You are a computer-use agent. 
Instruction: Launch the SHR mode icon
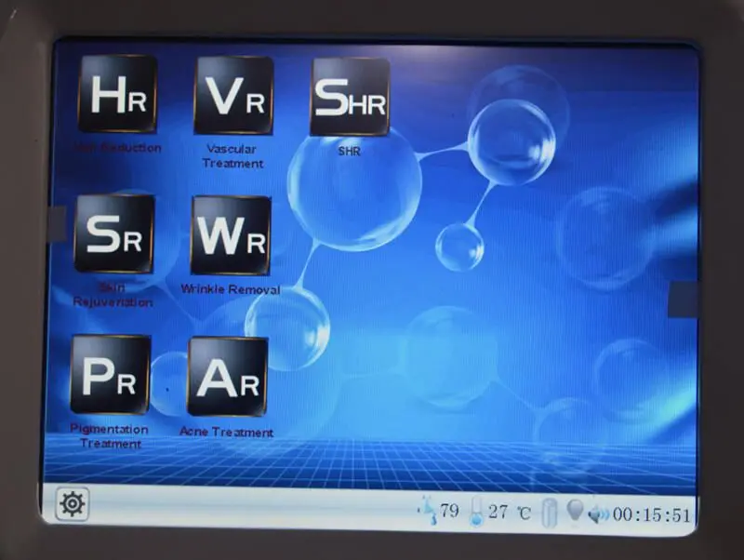[350, 97]
